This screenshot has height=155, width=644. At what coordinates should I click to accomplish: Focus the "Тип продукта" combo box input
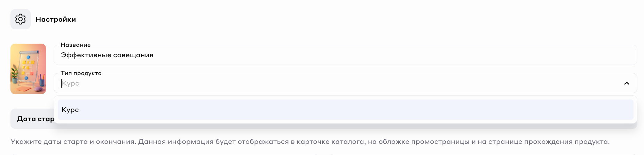click(313, 83)
